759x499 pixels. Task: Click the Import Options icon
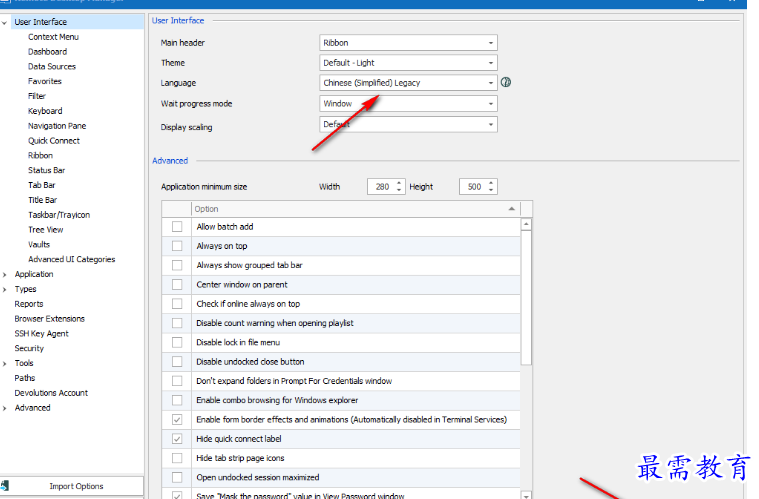[5, 485]
